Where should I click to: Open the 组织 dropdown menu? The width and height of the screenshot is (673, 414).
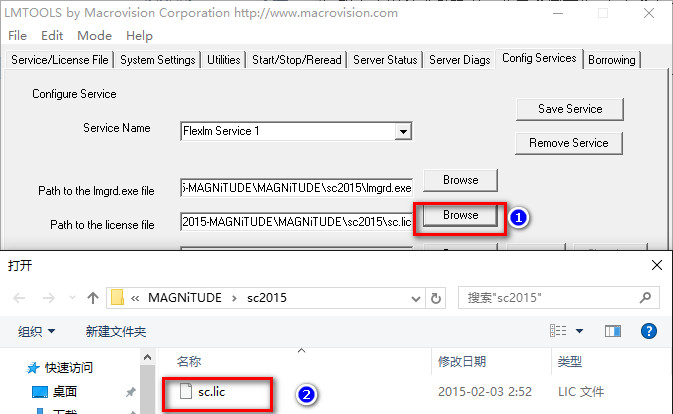point(36,331)
